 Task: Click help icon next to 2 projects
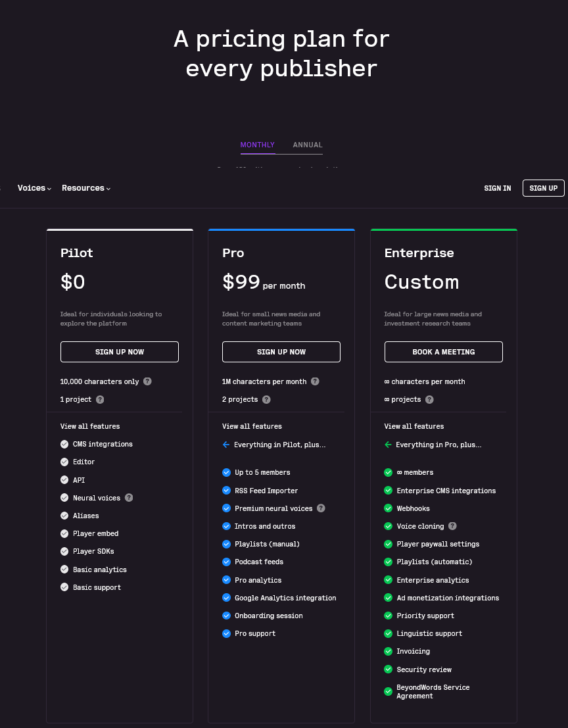(x=266, y=399)
